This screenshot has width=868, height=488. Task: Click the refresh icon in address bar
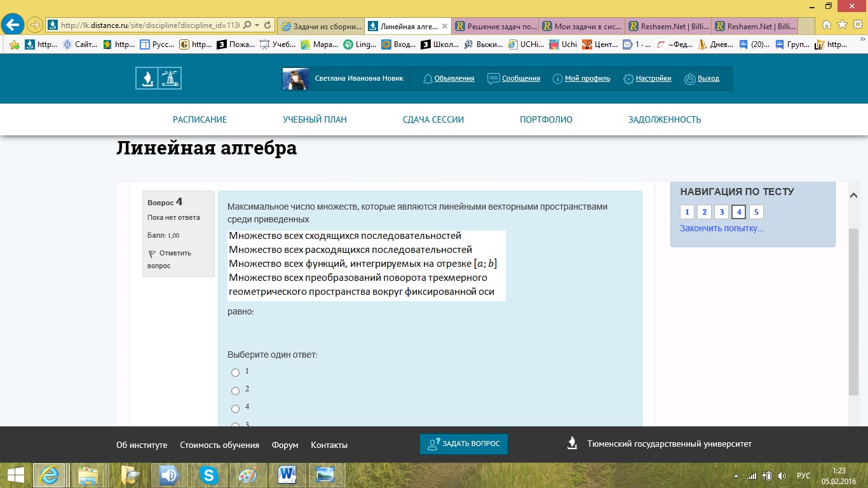click(x=268, y=25)
